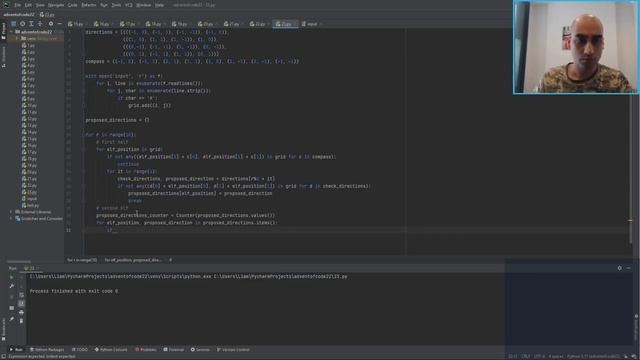Open Run tool window tab
640x360 pixels.
(x=16, y=350)
